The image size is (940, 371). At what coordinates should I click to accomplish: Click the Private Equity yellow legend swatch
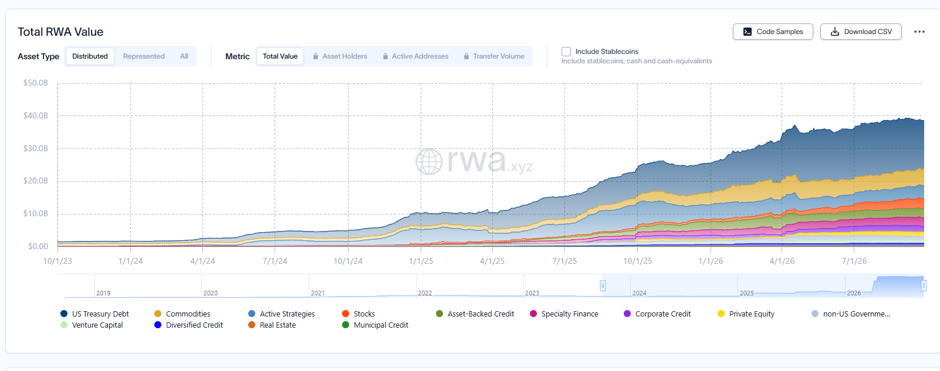(722, 313)
